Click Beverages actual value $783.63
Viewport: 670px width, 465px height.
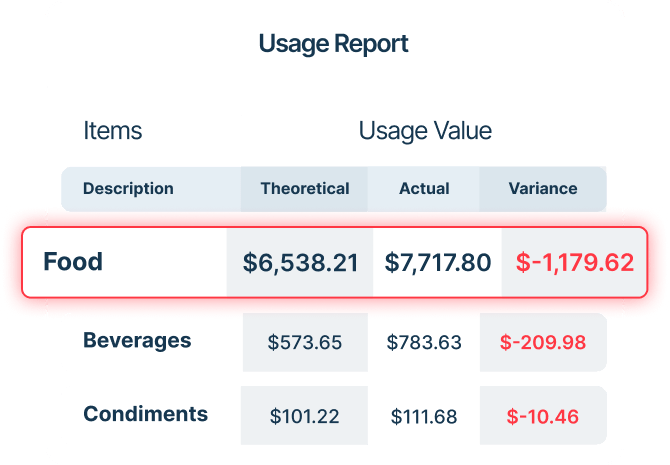[424, 342]
